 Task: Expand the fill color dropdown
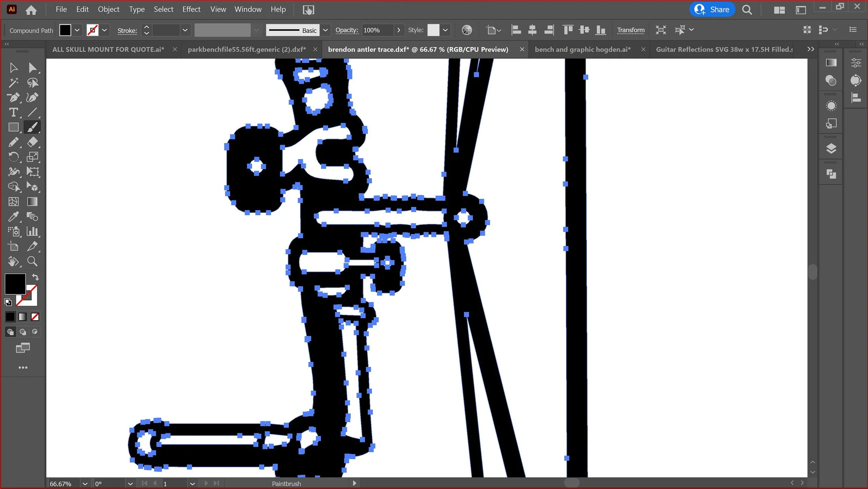(x=77, y=30)
